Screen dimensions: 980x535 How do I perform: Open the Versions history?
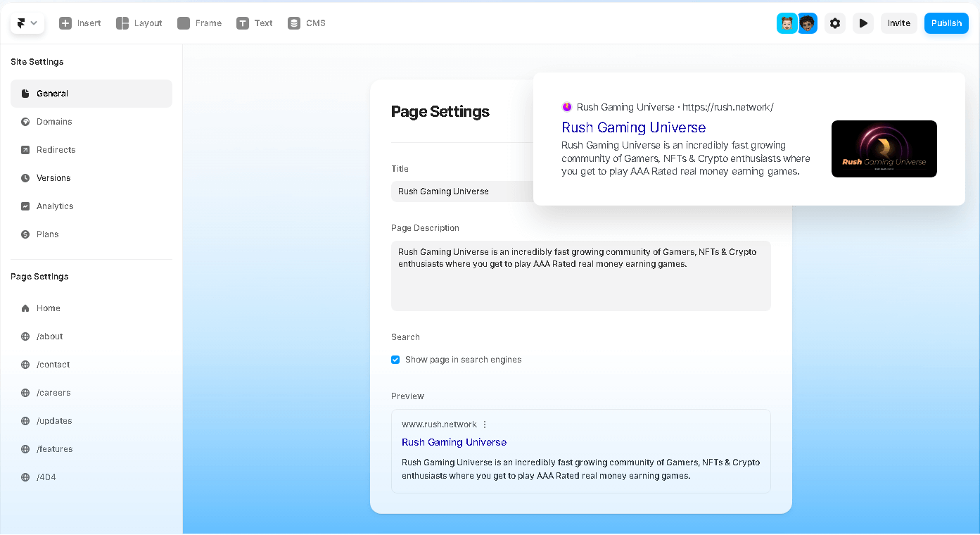[x=55, y=177]
